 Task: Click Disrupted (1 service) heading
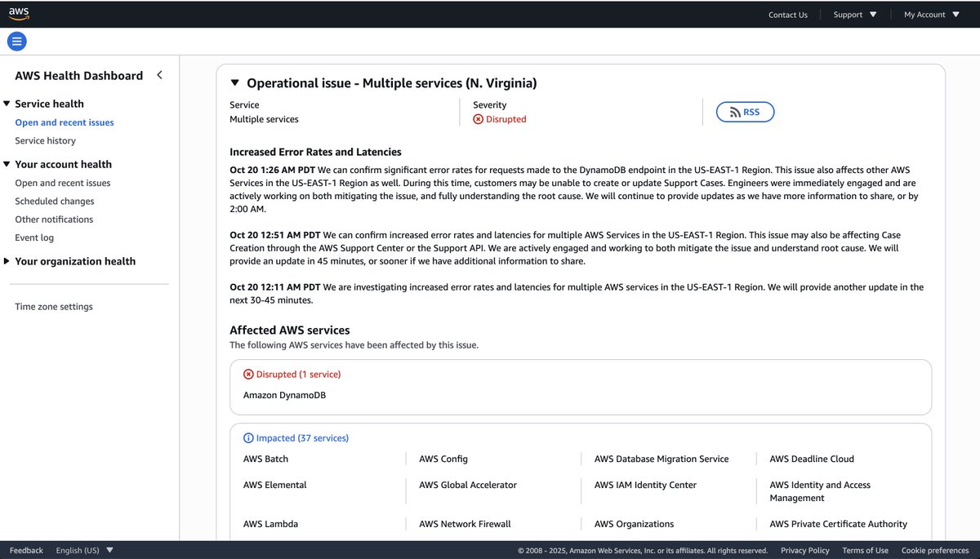(x=298, y=375)
